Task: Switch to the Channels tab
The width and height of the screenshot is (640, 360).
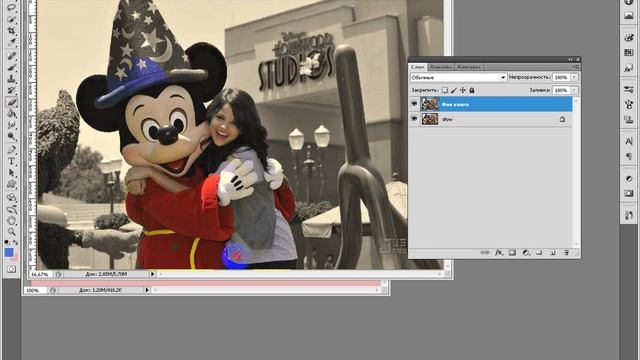Action: (x=441, y=67)
